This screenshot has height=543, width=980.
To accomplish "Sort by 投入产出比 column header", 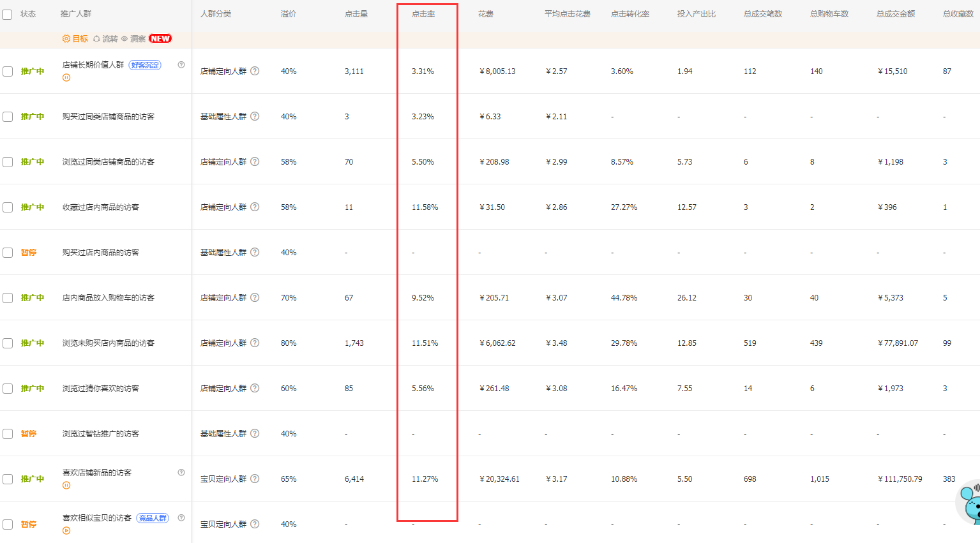I will pyautogui.click(x=697, y=14).
